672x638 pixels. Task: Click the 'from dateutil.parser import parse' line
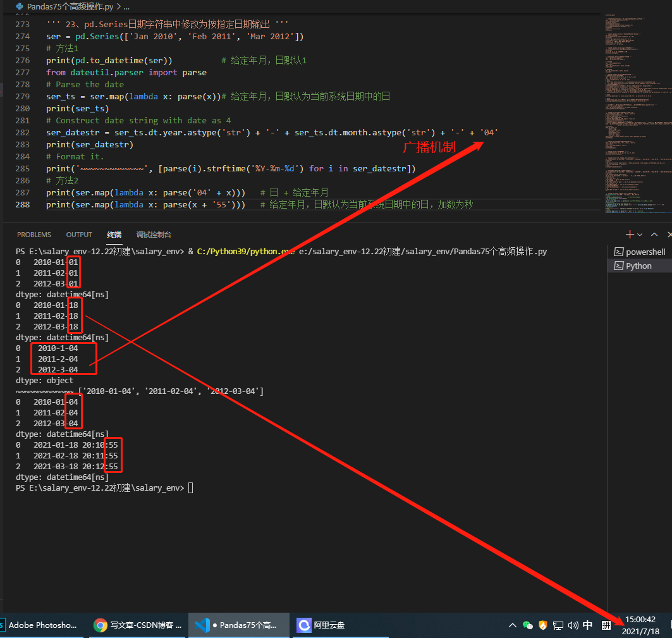(126, 73)
